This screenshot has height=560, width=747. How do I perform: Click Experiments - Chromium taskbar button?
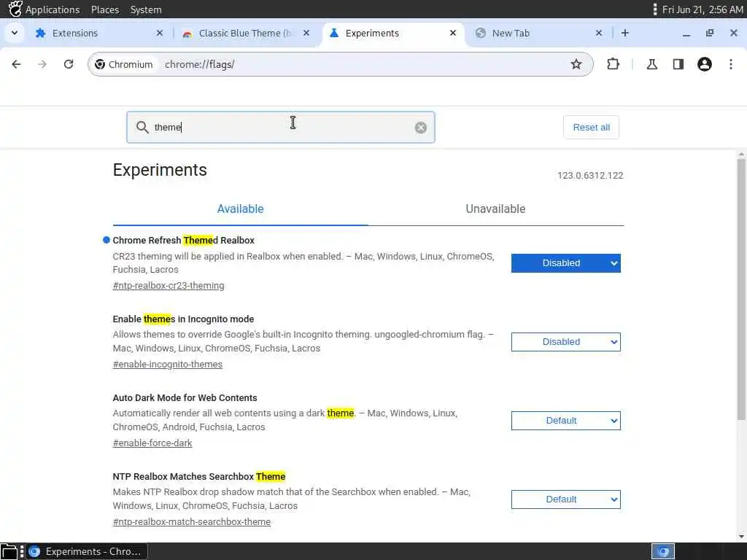tap(87, 551)
